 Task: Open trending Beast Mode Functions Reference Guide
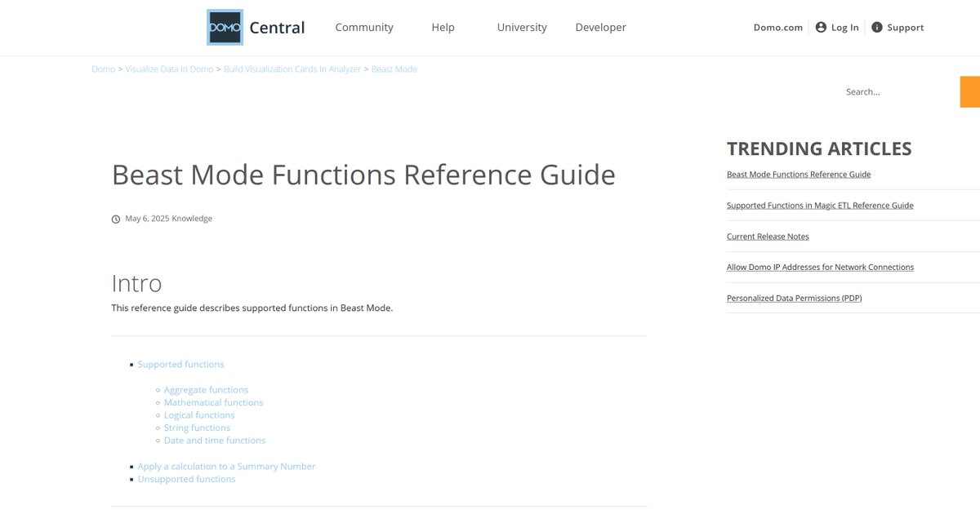point(799,175)
